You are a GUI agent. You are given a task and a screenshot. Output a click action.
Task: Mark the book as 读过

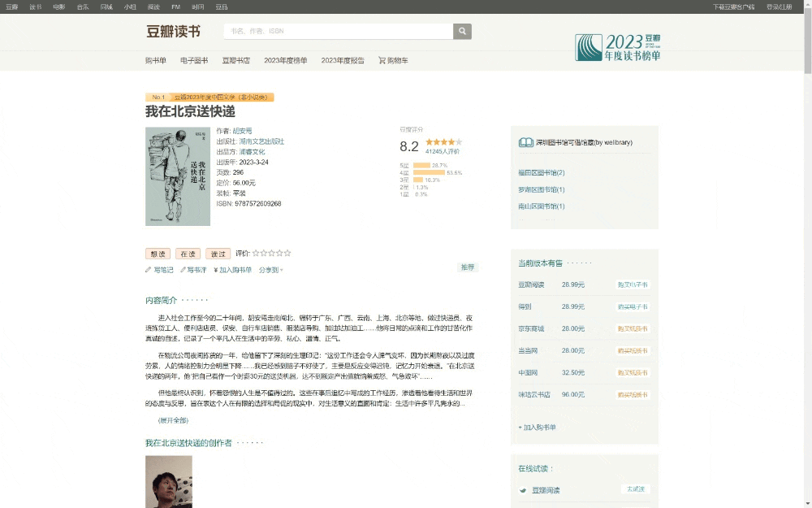click(x=218, y=254)
